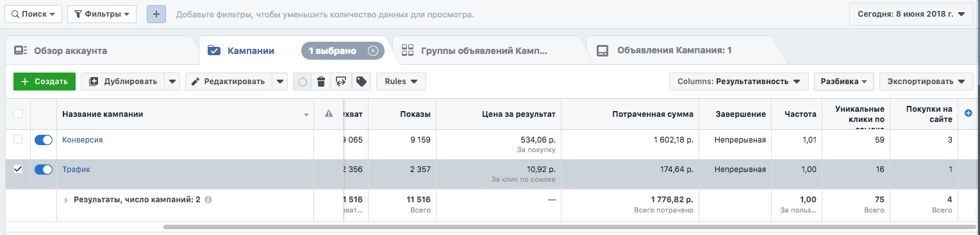Click the Покупки на сайте column header
The image size is (980, 235).
[924, 114]
